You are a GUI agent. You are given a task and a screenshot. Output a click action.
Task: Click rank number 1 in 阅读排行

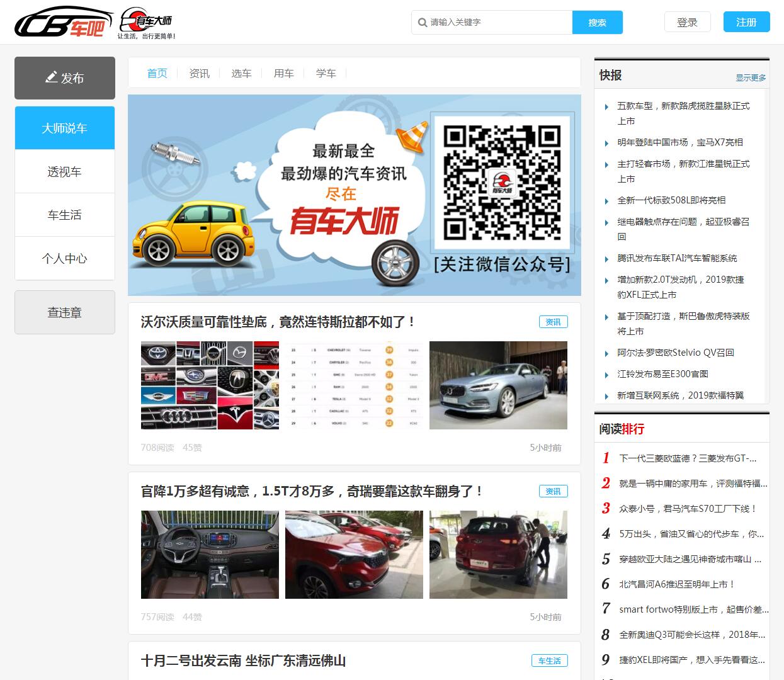tap(606, 458)
